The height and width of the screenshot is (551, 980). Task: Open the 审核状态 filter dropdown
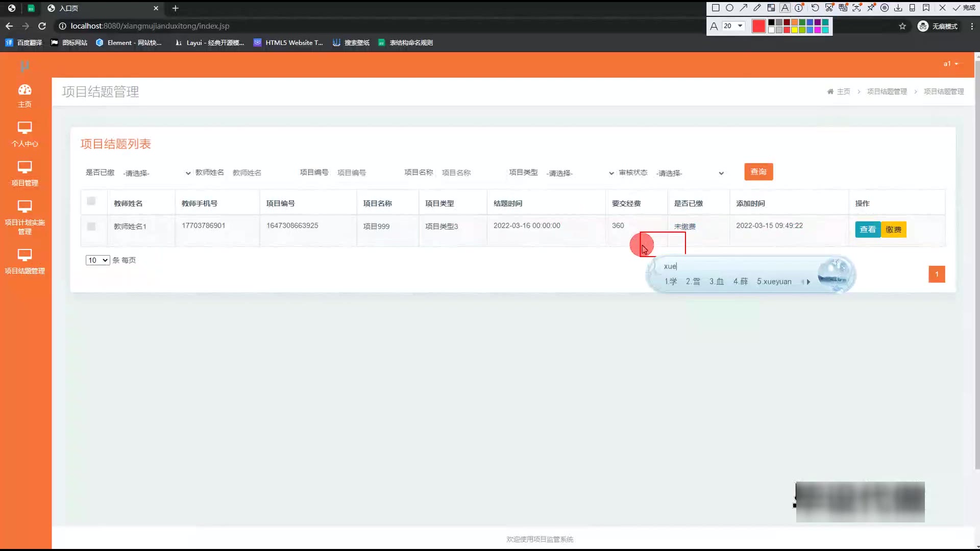click(690, 173)
